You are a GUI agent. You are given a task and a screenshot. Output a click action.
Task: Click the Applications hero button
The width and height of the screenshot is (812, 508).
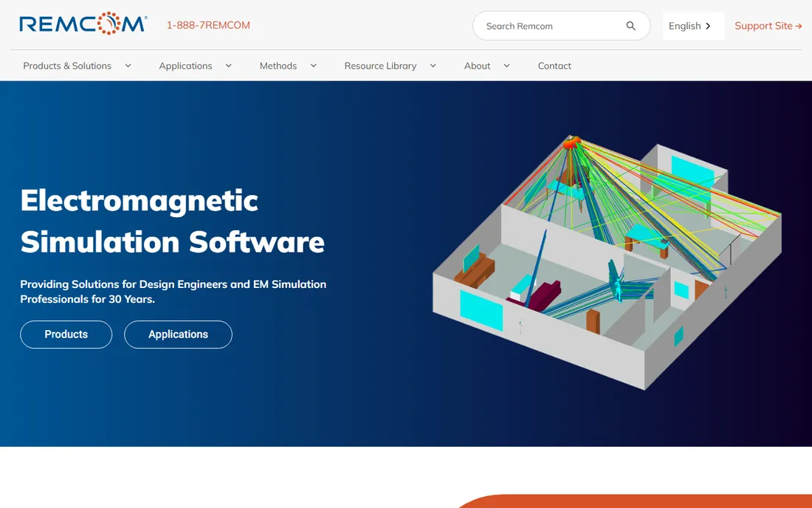click(178, 334)
